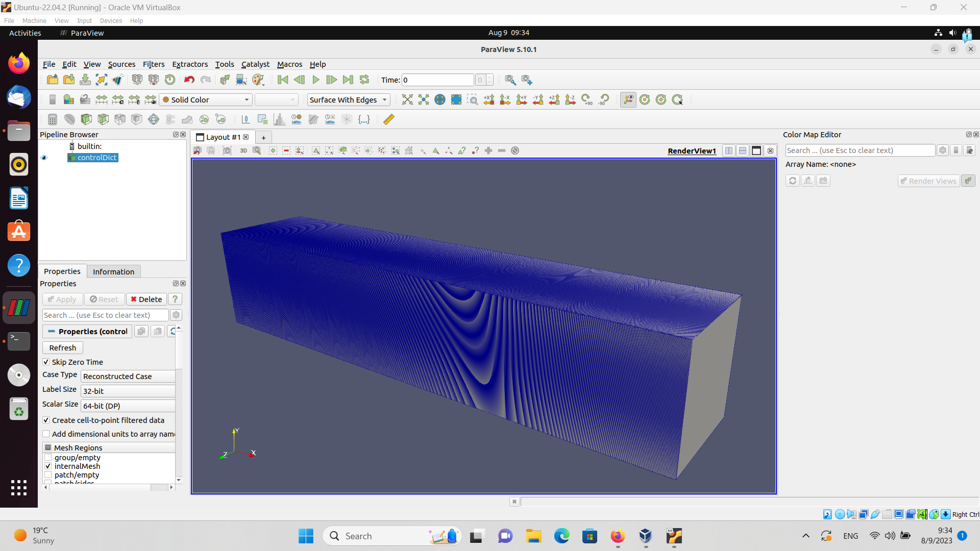Select the Ruler tool icon
Image resolution: width=980 pixels, height=551 pixels.
[x=388, y=119]
